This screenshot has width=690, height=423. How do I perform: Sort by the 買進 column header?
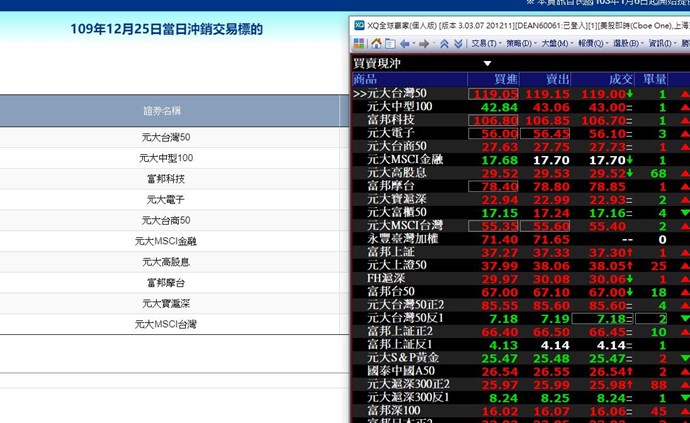click(493, 79)
